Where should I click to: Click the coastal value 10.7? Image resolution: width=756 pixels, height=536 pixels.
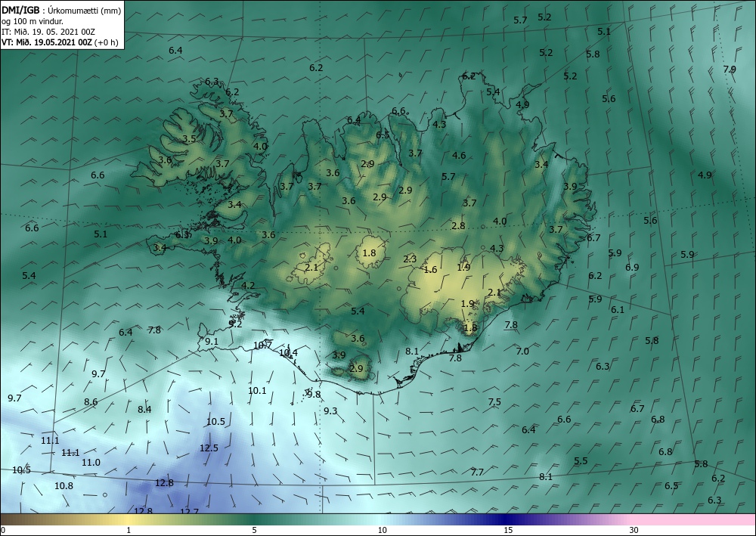click(x=263, y=345)
